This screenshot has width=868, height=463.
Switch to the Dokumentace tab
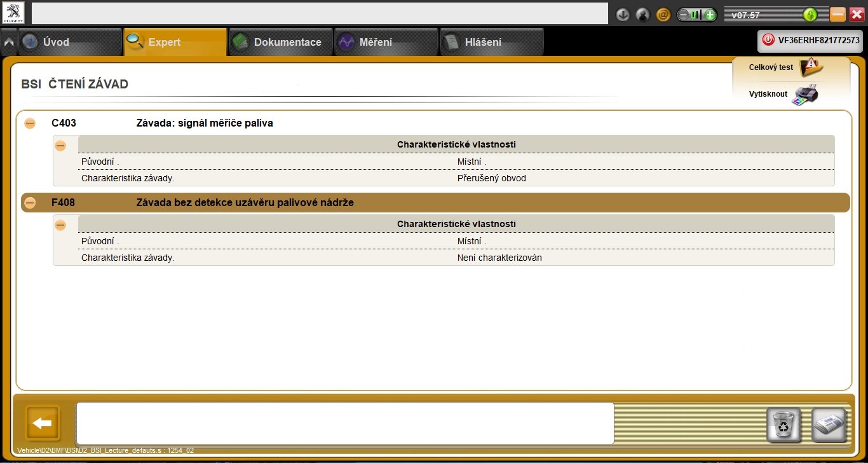[x=280, y=42]
